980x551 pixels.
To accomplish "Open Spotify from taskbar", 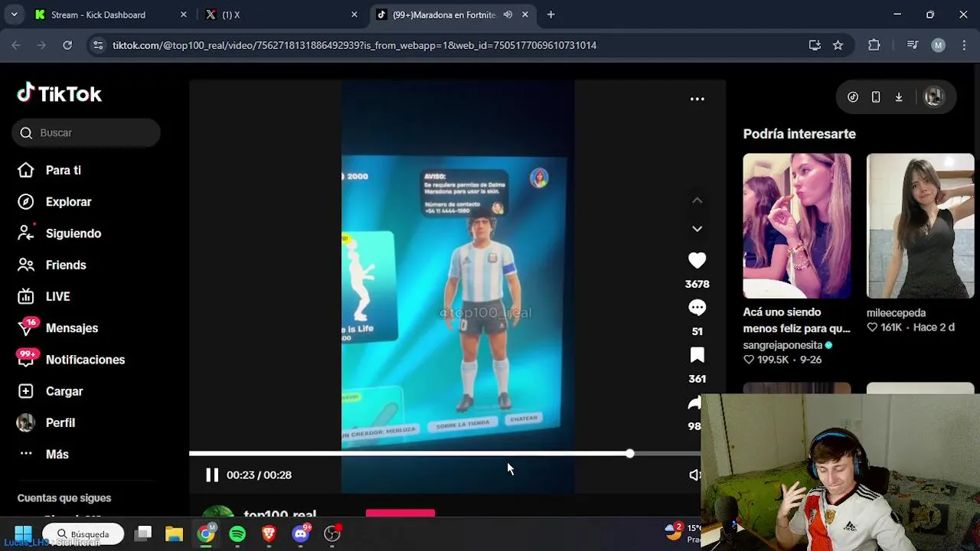I will pos(237,533).
